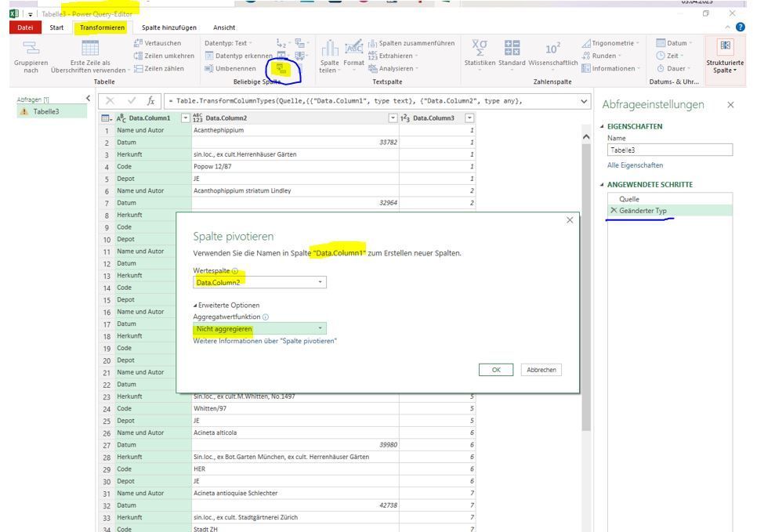Open the Strukturierte Spalte menu
Screen dimensions: 775x532
tap(725, 56)
